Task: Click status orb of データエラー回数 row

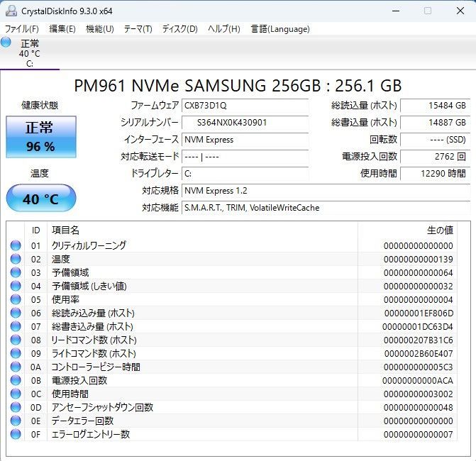Action: [16, 421]
